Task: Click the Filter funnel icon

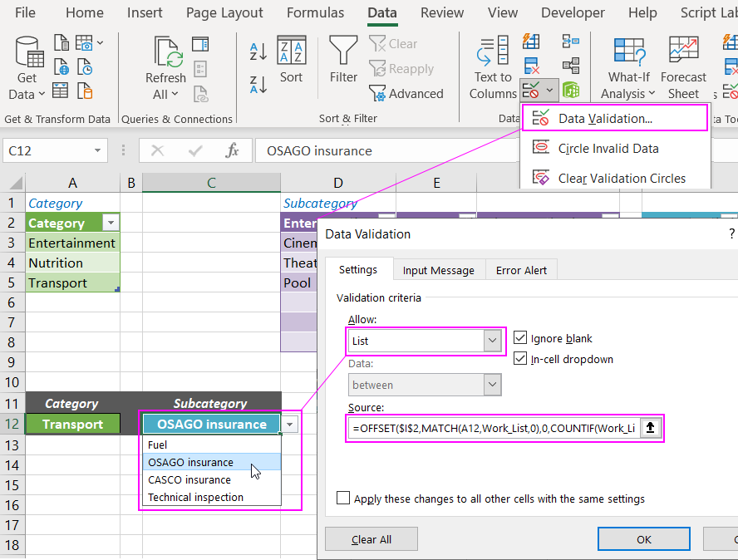Action: [x=343, y=54]
